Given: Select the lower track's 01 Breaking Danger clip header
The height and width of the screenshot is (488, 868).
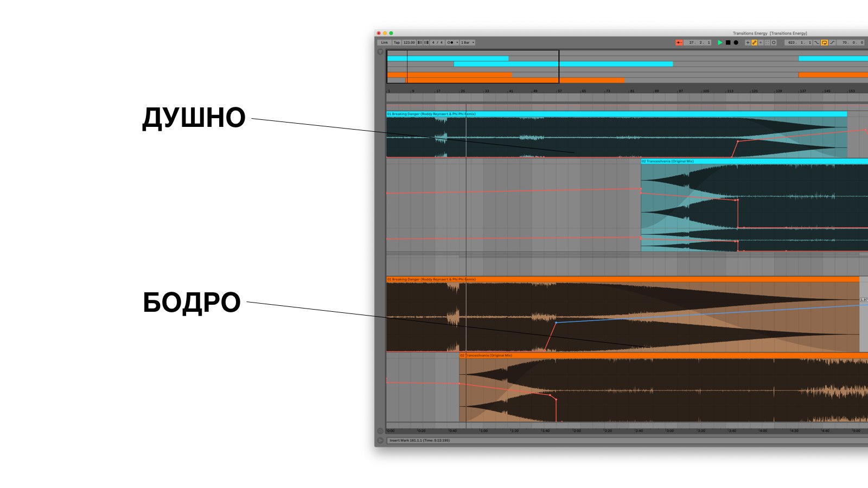Looking at the screenshot, I should [623, 279].
